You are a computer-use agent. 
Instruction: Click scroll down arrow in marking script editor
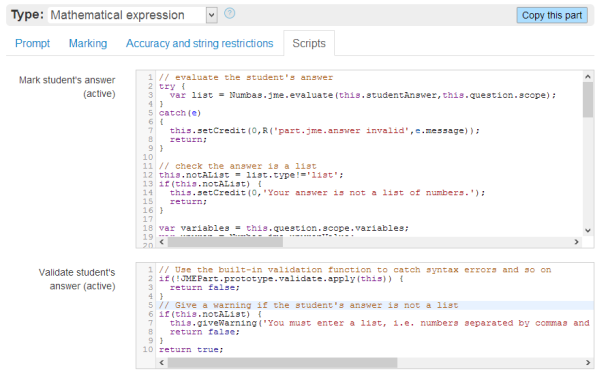coord(588,230)
